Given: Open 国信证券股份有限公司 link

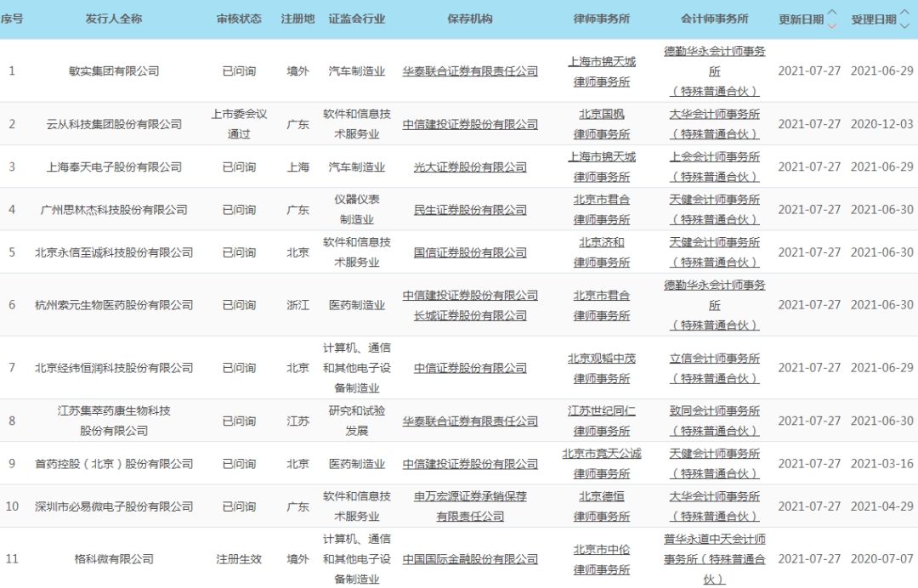Looking at the screenshot, I should [470, 252].
